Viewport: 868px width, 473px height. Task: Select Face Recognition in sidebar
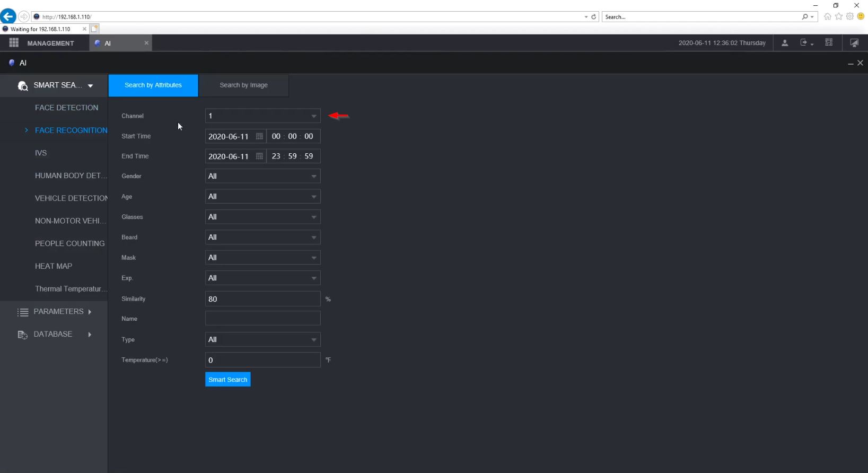click(x=71, y=130)
